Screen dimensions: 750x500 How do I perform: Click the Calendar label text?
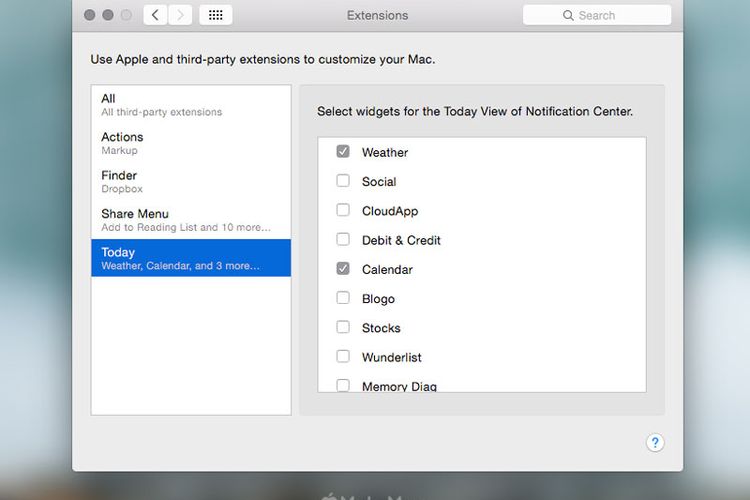point(387,269)
